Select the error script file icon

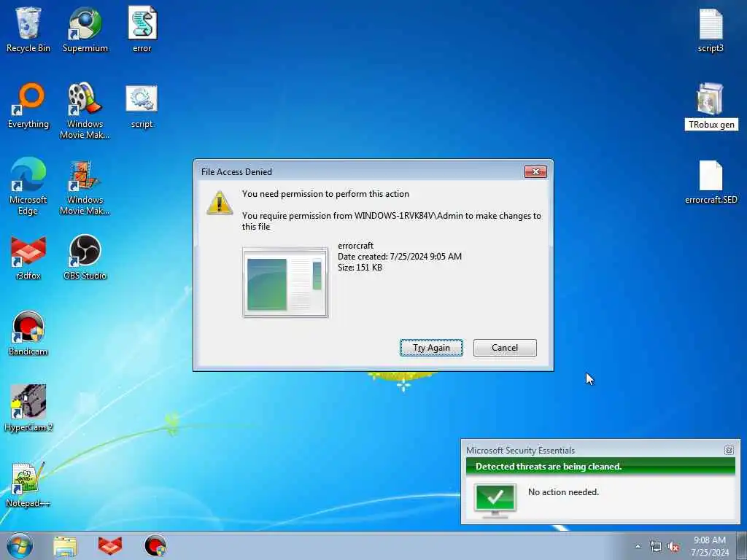[x=142, y=28]
